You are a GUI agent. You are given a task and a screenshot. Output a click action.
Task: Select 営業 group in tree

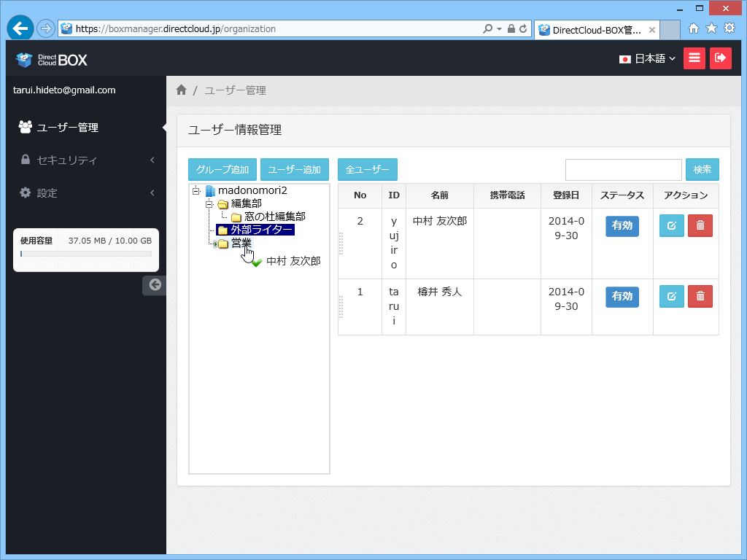click(241, 244)
